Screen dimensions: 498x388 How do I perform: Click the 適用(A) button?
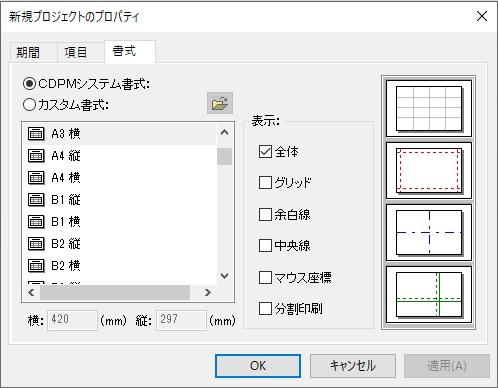[x=447, y=366]
